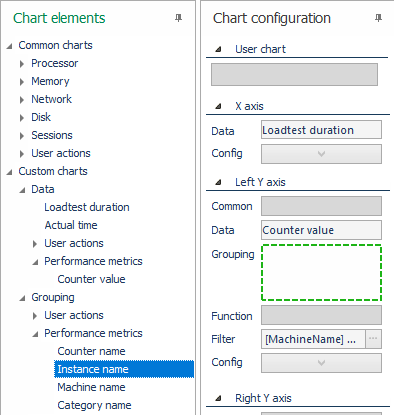Click the Disk tree label
Viewport: 394px width, 415px height.
pyautogui.click(x=41, y=117)
